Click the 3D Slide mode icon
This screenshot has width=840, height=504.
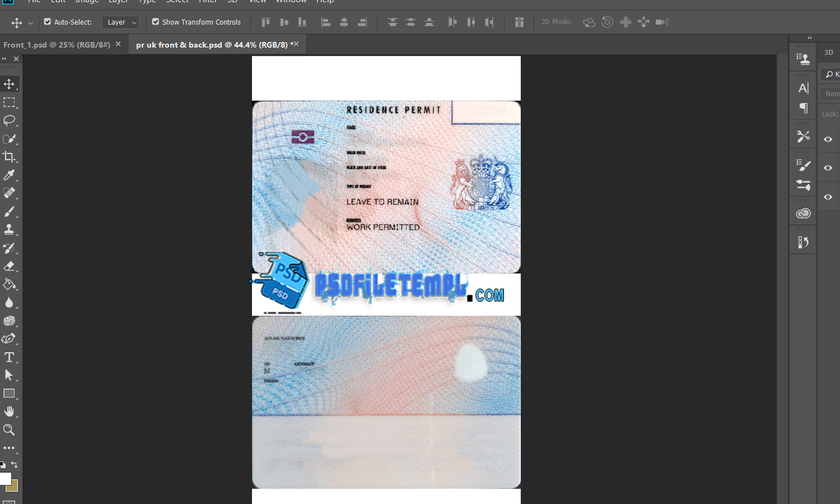click(644, 22)
